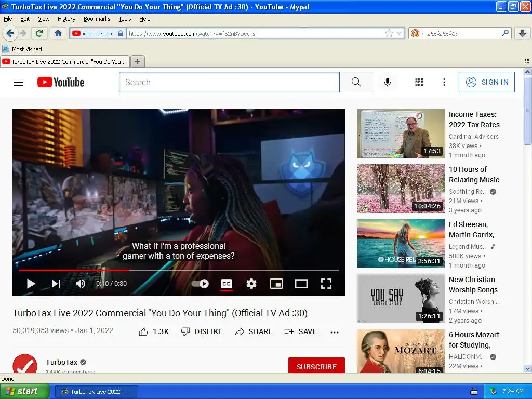Open the File menu

tap(8, 19)
